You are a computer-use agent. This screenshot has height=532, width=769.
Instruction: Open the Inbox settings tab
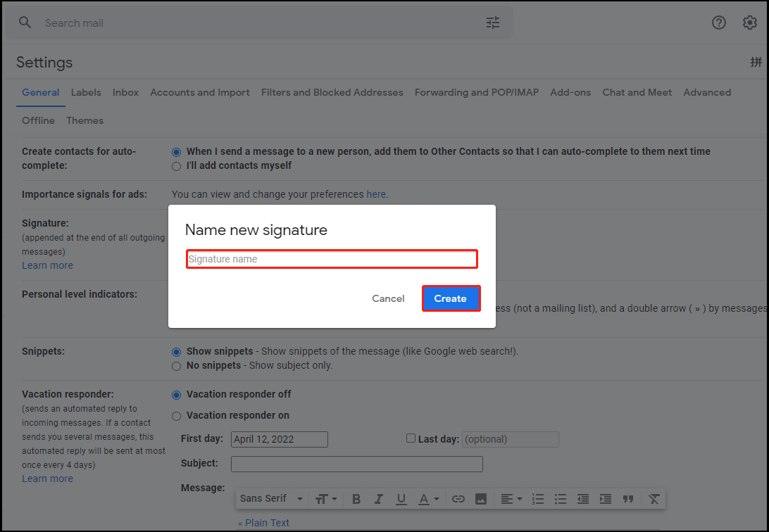(125, 93)
